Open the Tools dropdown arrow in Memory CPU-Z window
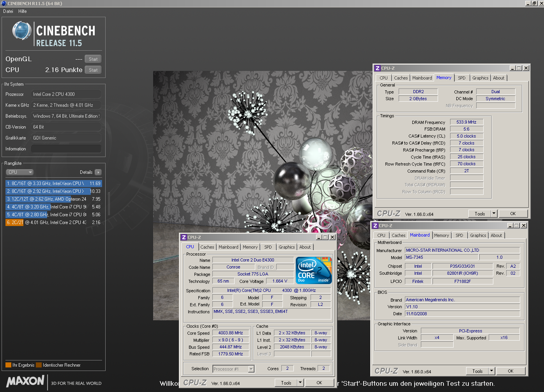This screenshot has height=392, width=544. pyautogui.click(x=494, y=214)
